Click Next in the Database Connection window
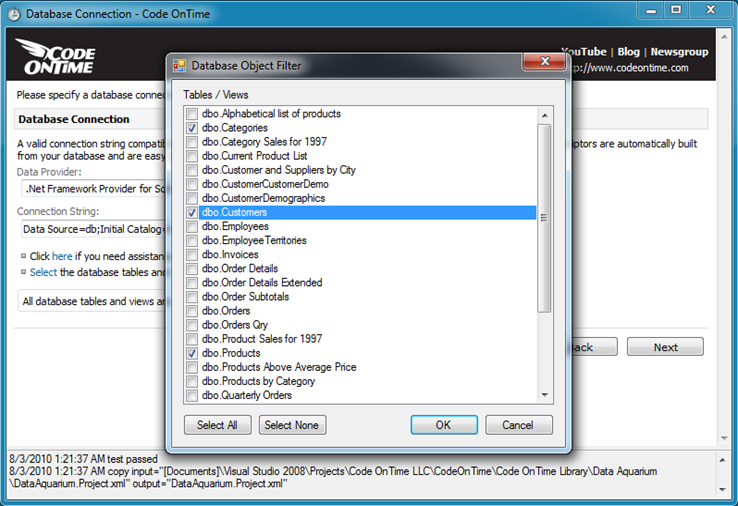The width and height of the screenshot is (738, 506). coord(665,347)
